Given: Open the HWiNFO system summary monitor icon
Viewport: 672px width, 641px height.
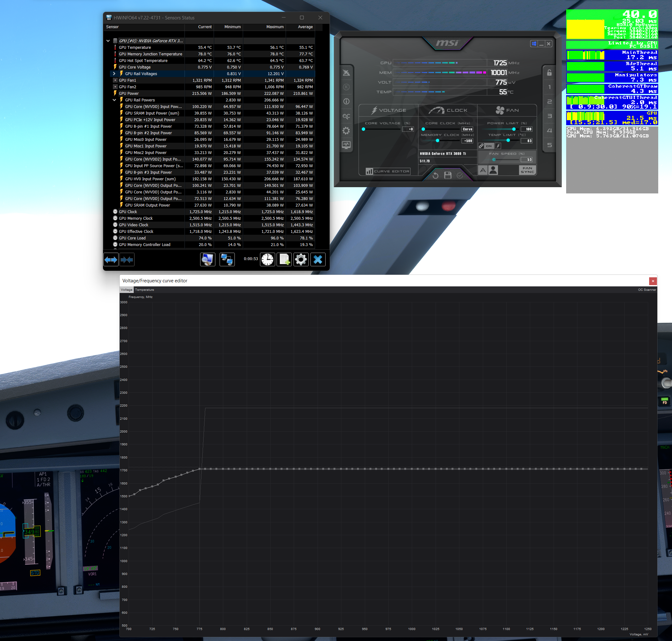Looking at the screenshot, I should [x=208, y=260].
